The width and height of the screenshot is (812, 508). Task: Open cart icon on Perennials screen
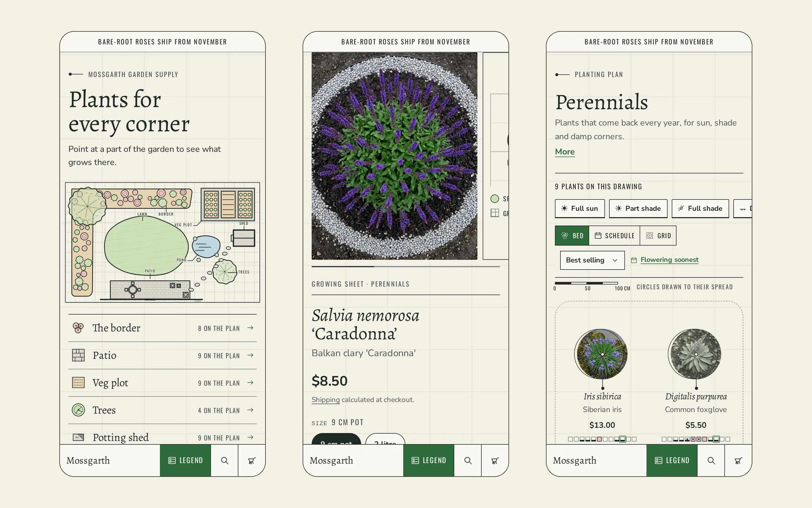click(x=738, y=460)
